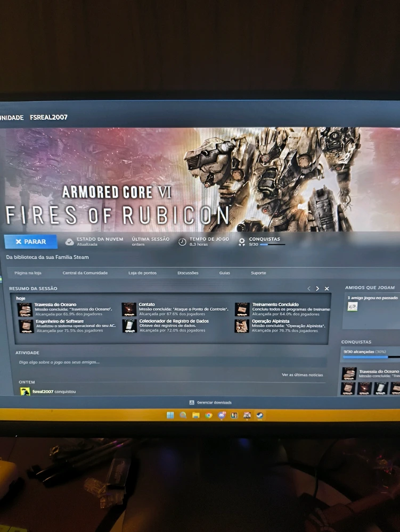Image resolution: width=400 pixels, height=532 pixels.
Task: Click the Engenheiro de Software achievement icon
Action: coord(26,326)
